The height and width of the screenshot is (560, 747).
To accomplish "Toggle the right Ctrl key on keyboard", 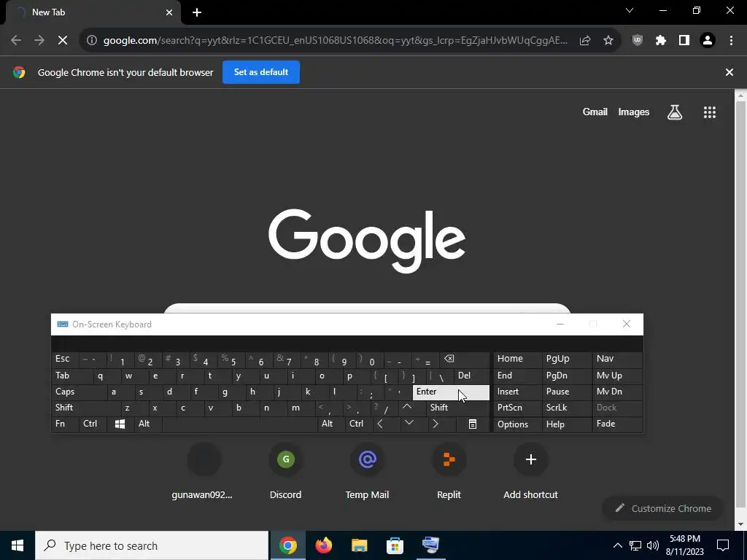I will 359,424.
